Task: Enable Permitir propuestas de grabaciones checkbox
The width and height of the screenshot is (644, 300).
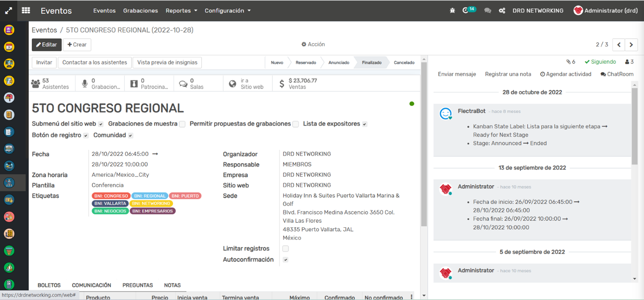Action: [x=296, y=124]
